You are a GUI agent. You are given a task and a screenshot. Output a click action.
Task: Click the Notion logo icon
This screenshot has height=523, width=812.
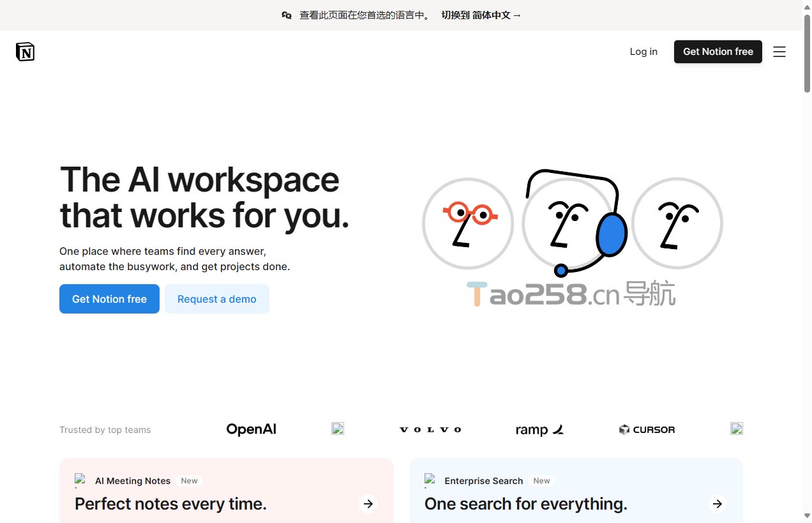pos(25,52)
